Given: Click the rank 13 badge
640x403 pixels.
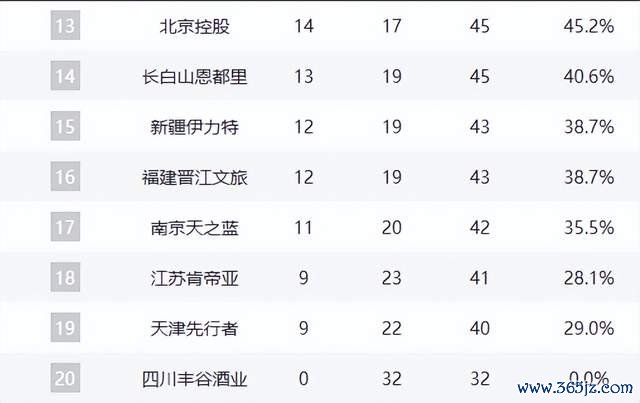Looking at the screenshot, I should coord(65,25).
